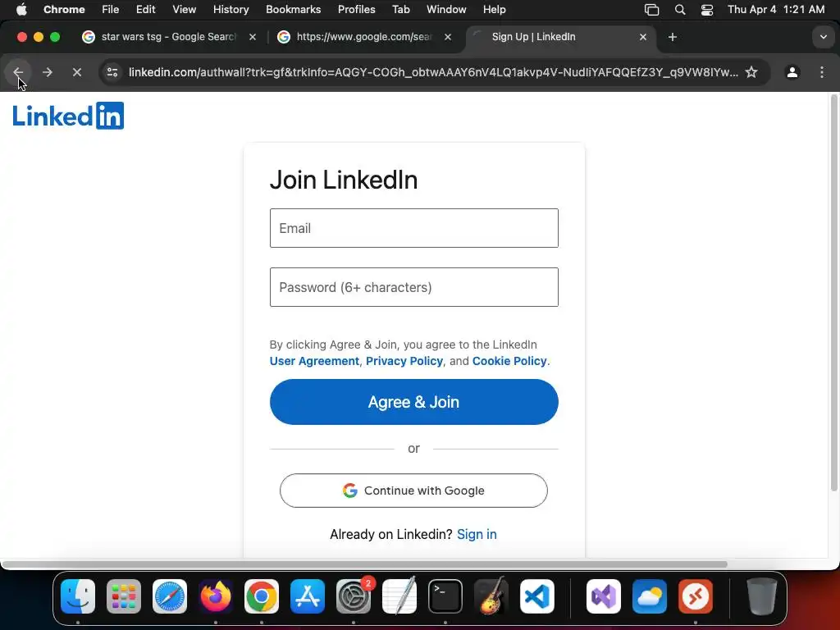This screenshot has height=630, width=840.
Task: Launch Firefox from the Dock
Action: [216, 596]
